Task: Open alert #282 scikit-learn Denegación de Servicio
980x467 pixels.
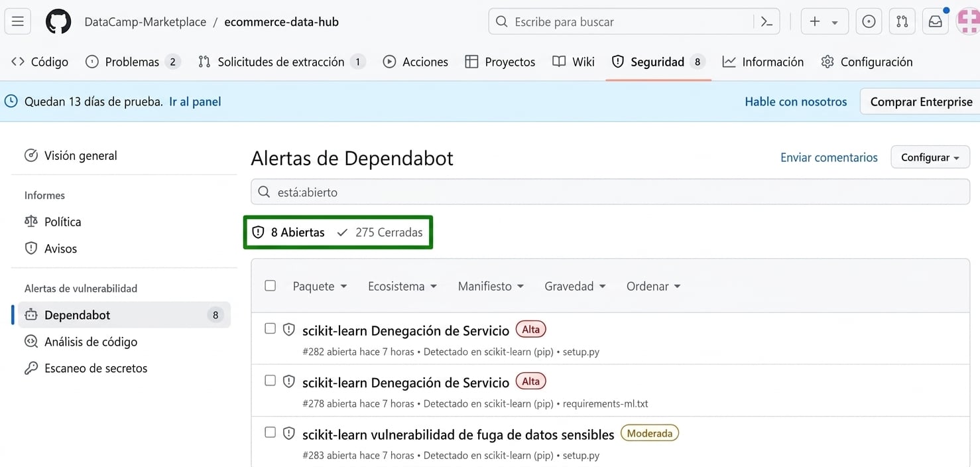Action: (x=406, y=330)
